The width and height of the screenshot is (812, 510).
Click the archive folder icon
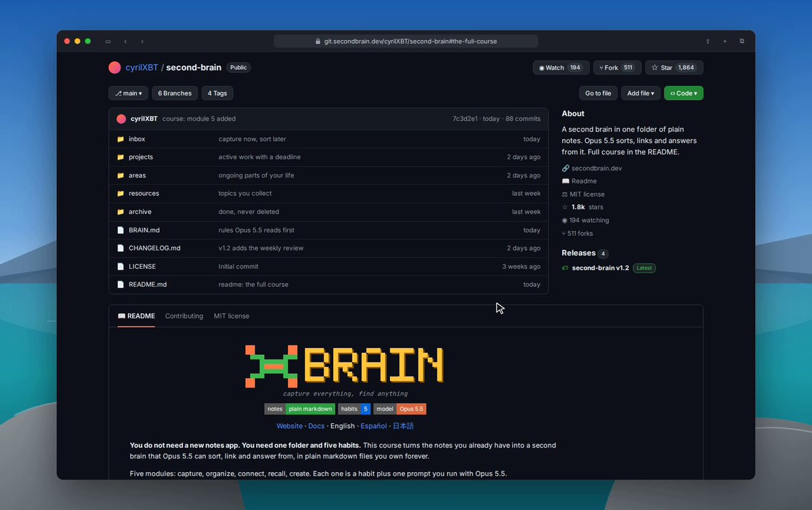[121, 212]
